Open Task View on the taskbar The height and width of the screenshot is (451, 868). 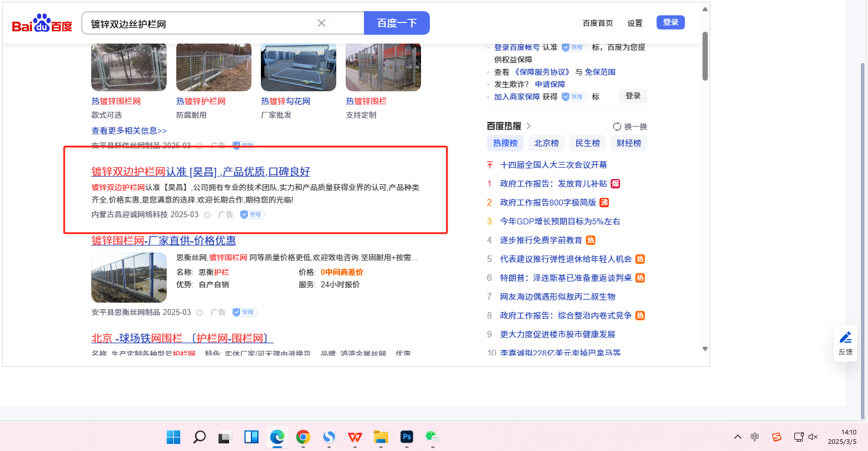coord(225,437)
